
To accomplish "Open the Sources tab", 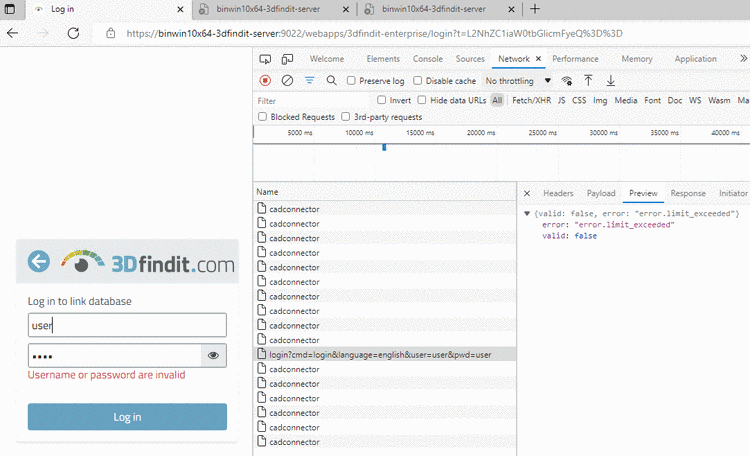I will click(470, 58).
